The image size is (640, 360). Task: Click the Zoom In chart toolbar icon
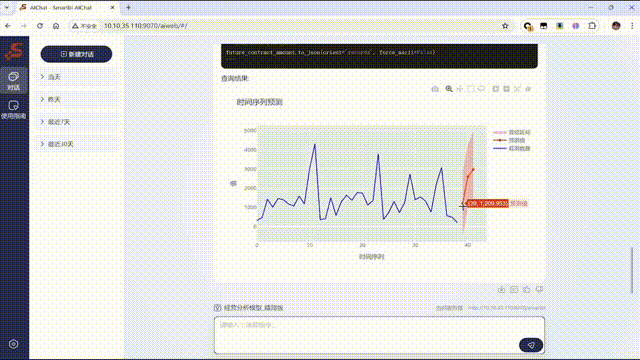(x=496, y=89)
